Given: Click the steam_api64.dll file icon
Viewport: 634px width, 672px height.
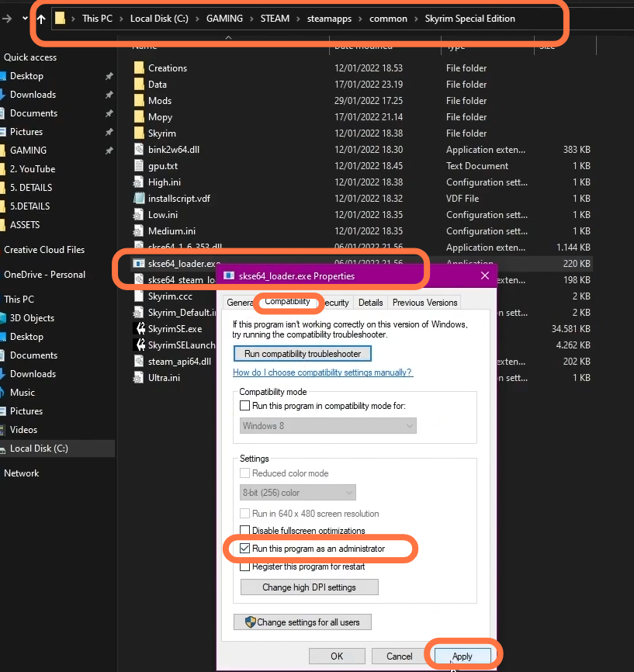Looking at the screenshot, I should 138,361.
